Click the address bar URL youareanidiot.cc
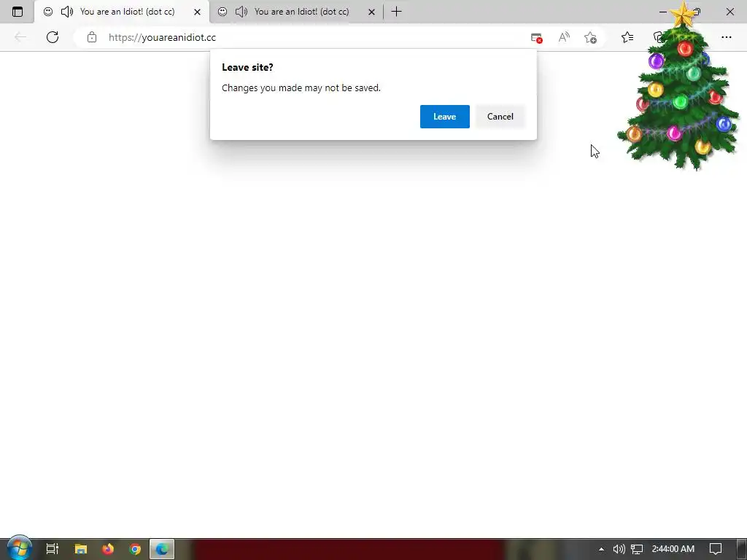Image resolution: width=747 pixels, height=560 pixels. pos(162,38)
